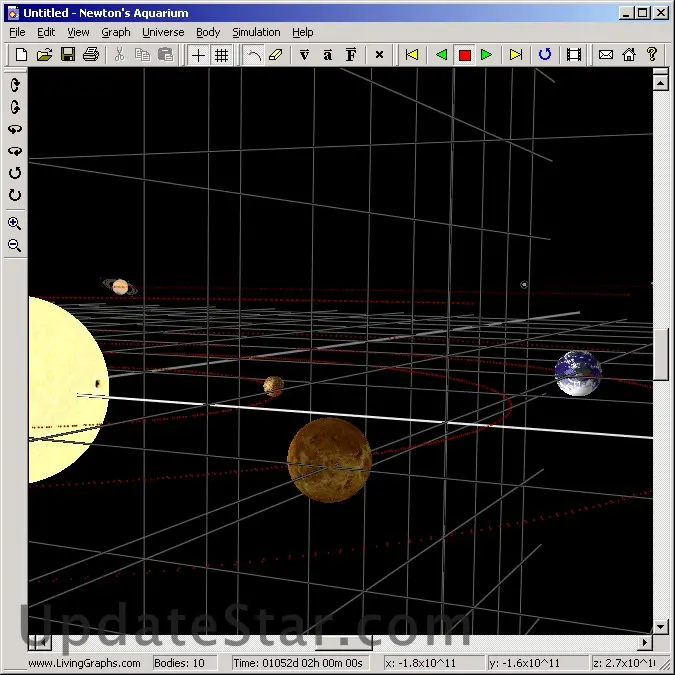Toggle the axes crosshair button

tap(198, 55)
